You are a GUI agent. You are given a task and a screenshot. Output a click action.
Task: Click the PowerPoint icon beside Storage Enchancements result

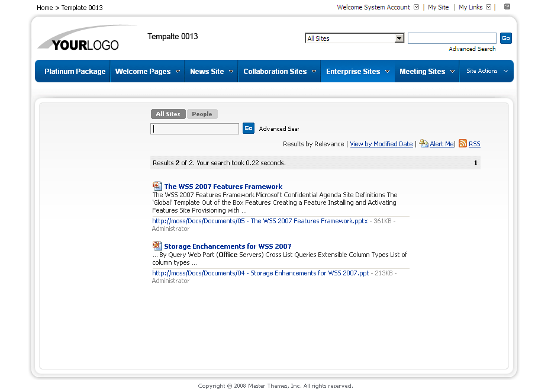click(x=157, y=245)
